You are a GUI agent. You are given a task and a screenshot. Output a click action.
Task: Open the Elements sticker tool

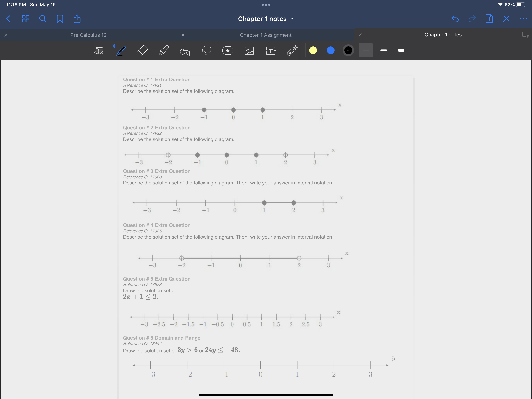227,50
